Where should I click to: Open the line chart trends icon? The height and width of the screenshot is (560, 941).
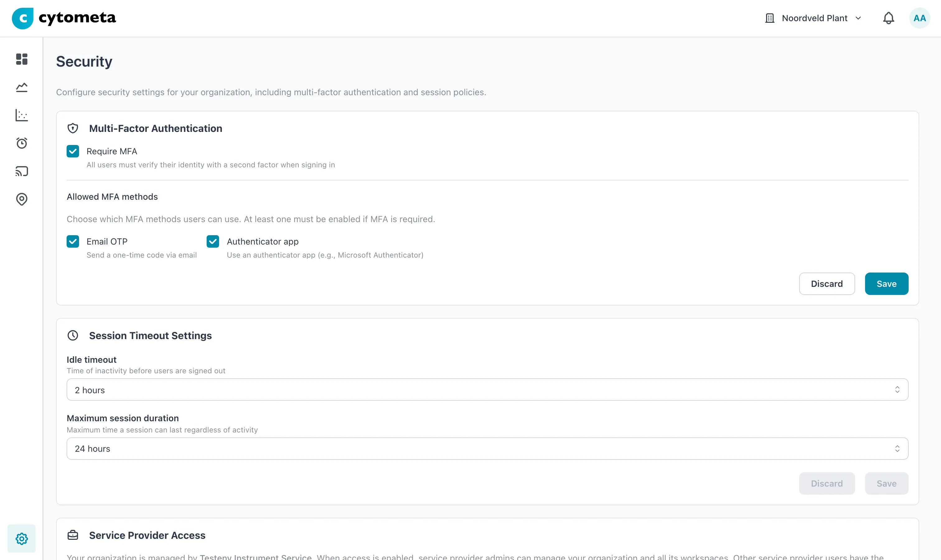pos(22,87)
